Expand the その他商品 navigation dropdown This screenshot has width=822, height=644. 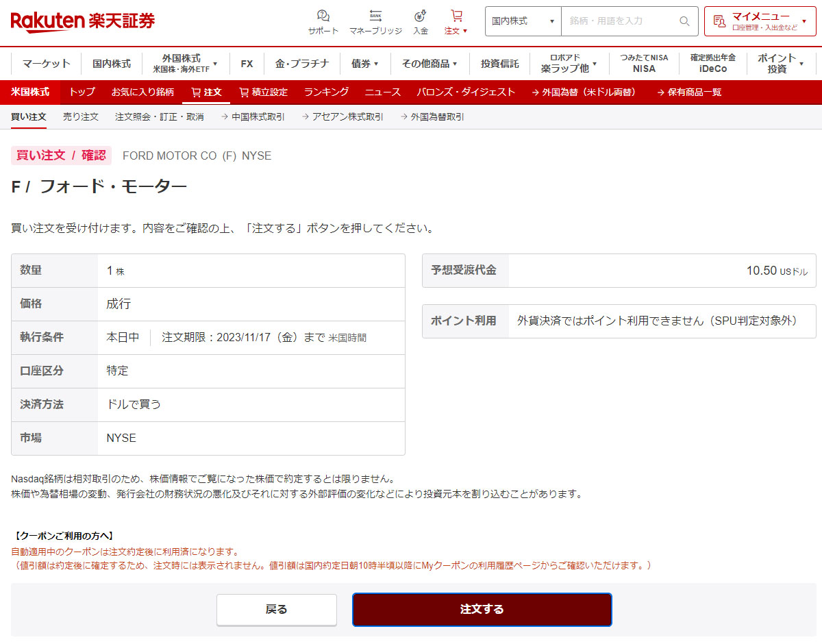pyautogui.click(x=429, y=64)
